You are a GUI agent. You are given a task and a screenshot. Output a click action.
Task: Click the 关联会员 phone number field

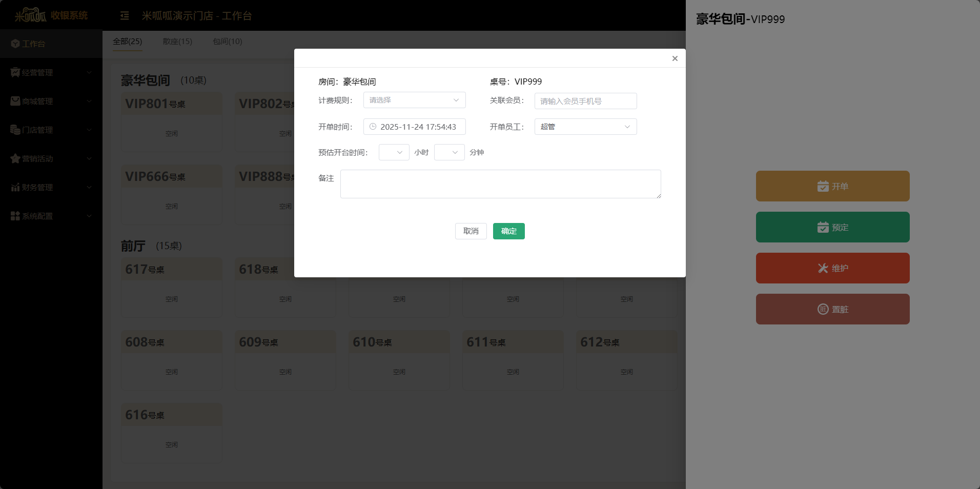click(585, 101)
